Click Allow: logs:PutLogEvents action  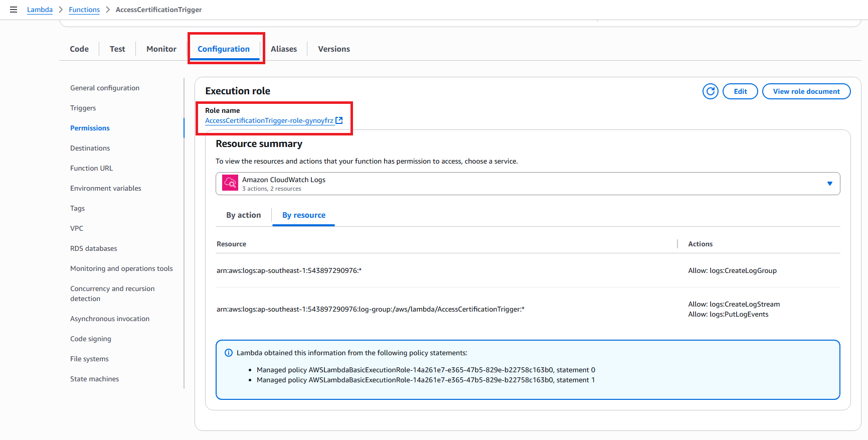(728, 314)
